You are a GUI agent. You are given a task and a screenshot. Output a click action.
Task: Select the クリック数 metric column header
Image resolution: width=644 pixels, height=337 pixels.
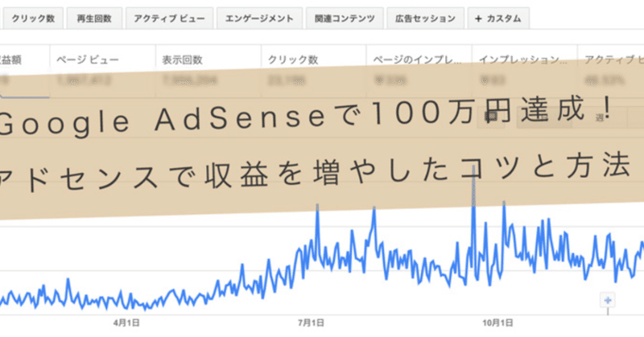coord(293,60)
